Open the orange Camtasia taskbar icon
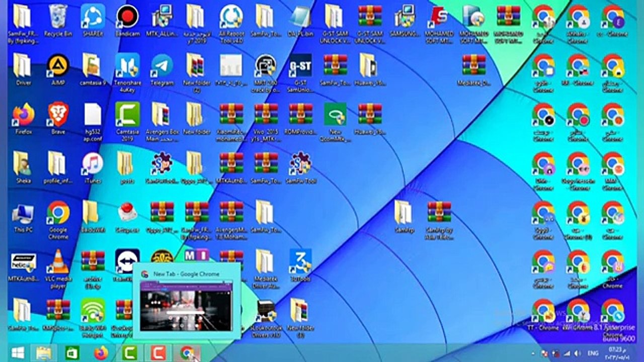 158,353
